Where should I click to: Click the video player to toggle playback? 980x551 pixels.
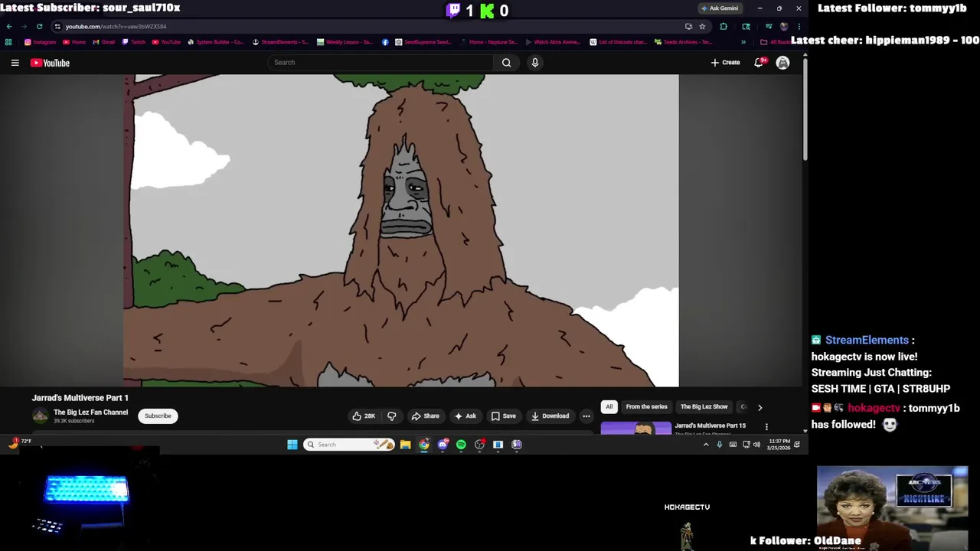tap(401, 230)
